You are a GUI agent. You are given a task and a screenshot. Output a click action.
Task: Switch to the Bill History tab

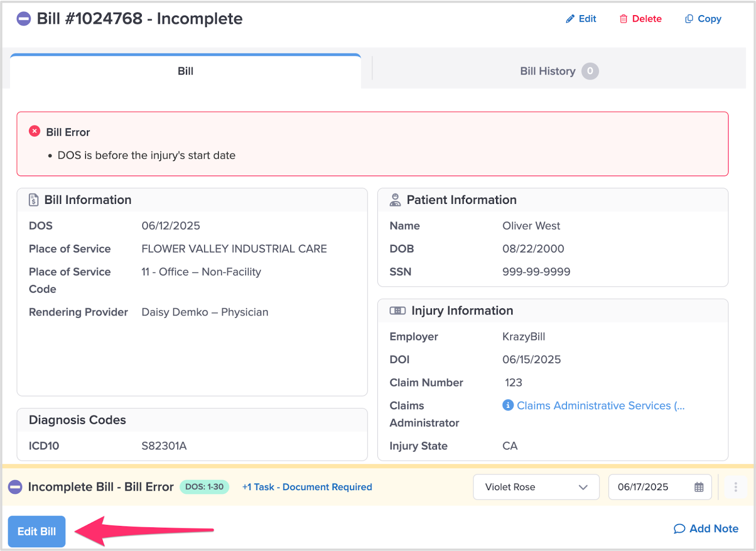pos(559,71)
